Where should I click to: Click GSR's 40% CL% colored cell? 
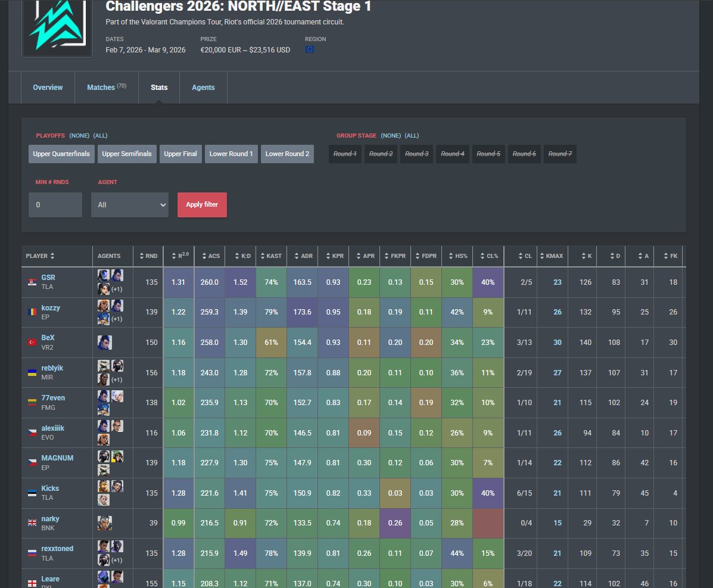(488, 282)
